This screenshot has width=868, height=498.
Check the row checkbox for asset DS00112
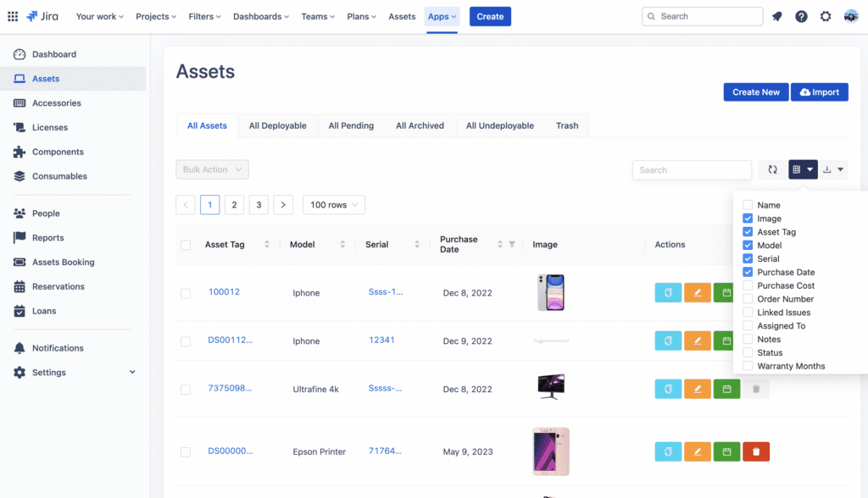(x=186, y=340)
